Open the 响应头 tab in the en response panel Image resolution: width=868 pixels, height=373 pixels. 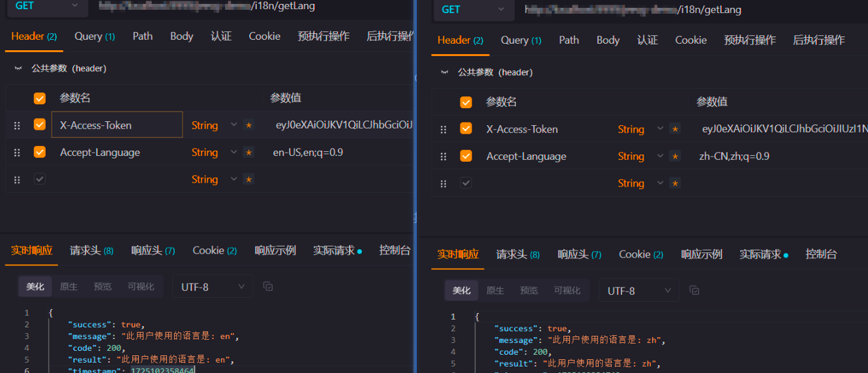153,250
